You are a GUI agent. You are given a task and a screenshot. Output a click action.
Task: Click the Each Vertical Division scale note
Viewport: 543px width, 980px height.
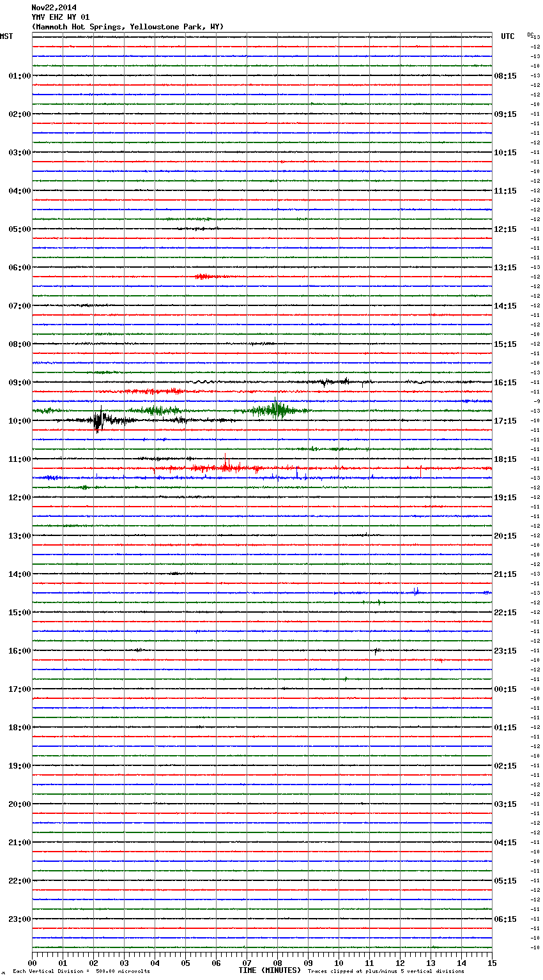[x=81, y=972]
